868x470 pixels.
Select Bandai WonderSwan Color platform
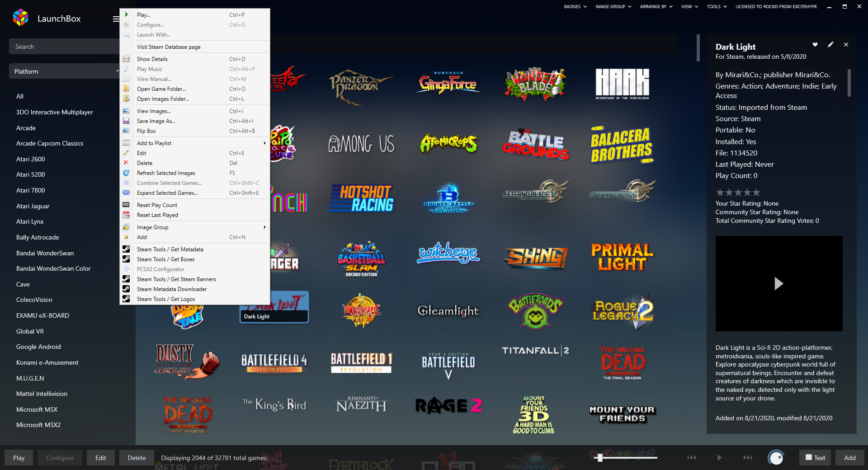(x=53, y=268)
